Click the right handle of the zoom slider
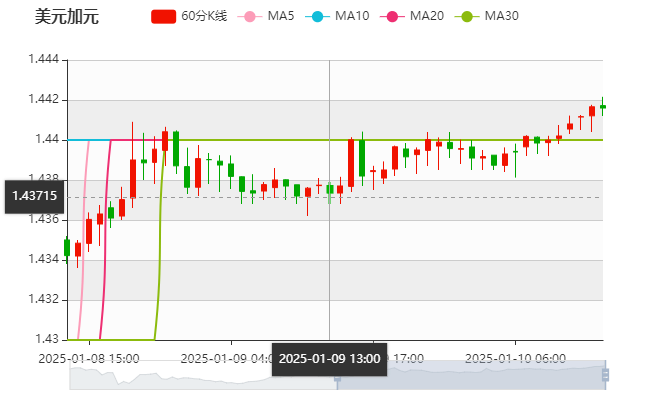The width and height of the screenshot is (670, 400). click(608, 375)
